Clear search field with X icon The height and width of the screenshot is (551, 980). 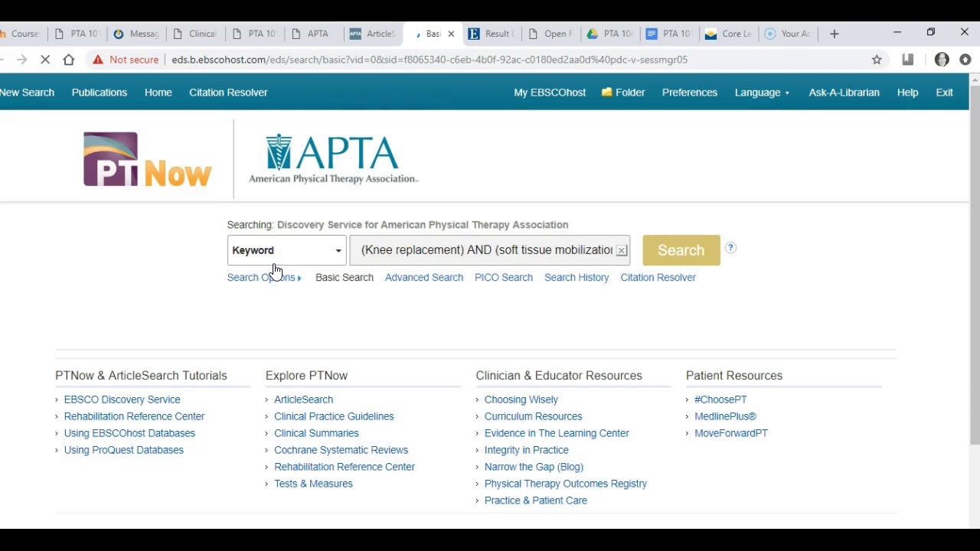coord(622,250)
